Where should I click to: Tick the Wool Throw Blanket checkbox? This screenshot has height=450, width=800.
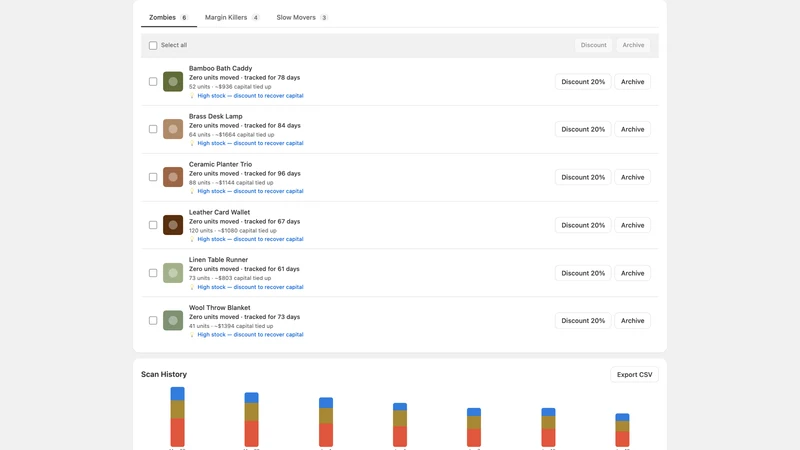153,320
